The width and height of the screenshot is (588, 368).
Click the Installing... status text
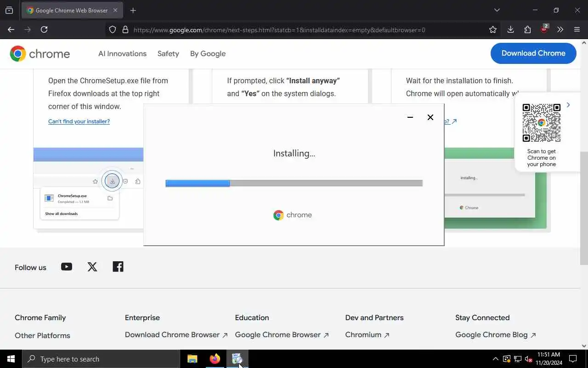pos(294,154)
